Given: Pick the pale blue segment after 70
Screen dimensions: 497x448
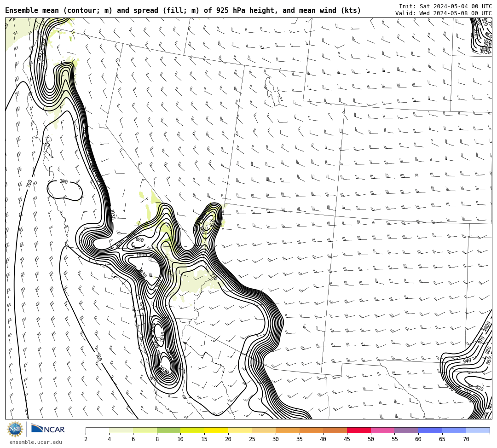Looking at the screenshot, I should (x=478, y=430).
